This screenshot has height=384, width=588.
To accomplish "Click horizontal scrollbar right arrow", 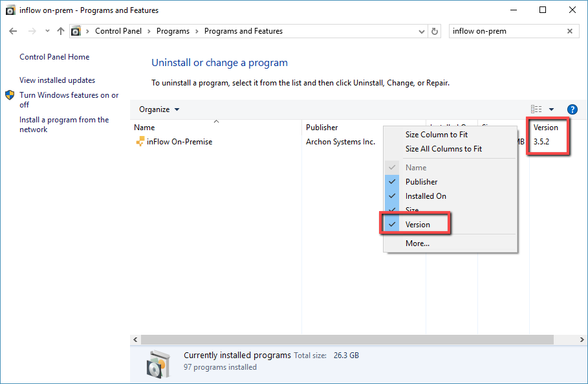I will [582, 340].
